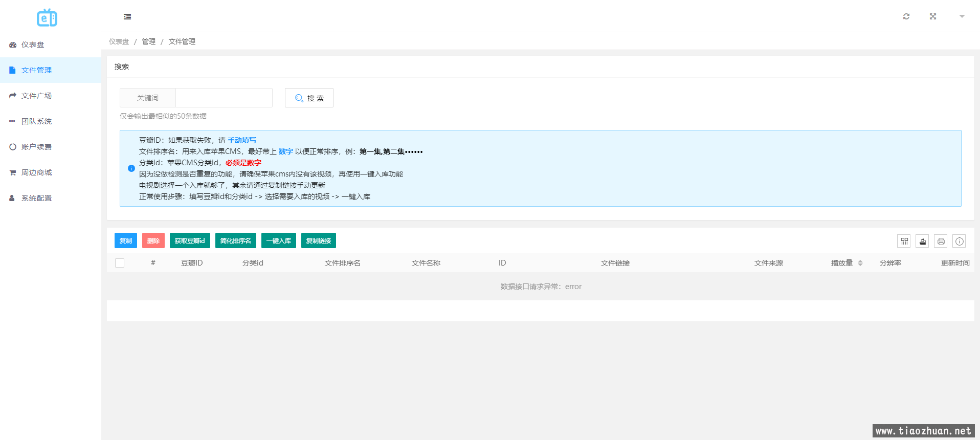Viewport: 980px width, 440px height.
Task: Click the 管理 breadcrumb link
Action: 149,41
